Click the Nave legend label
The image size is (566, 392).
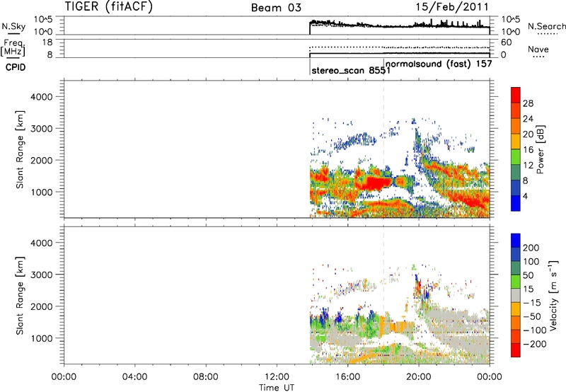538,50
